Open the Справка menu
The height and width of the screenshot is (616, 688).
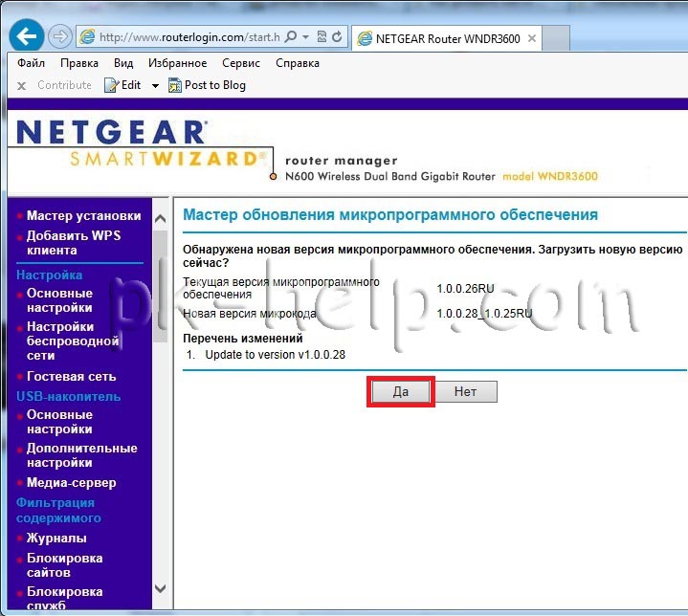(x=298, y=63)
